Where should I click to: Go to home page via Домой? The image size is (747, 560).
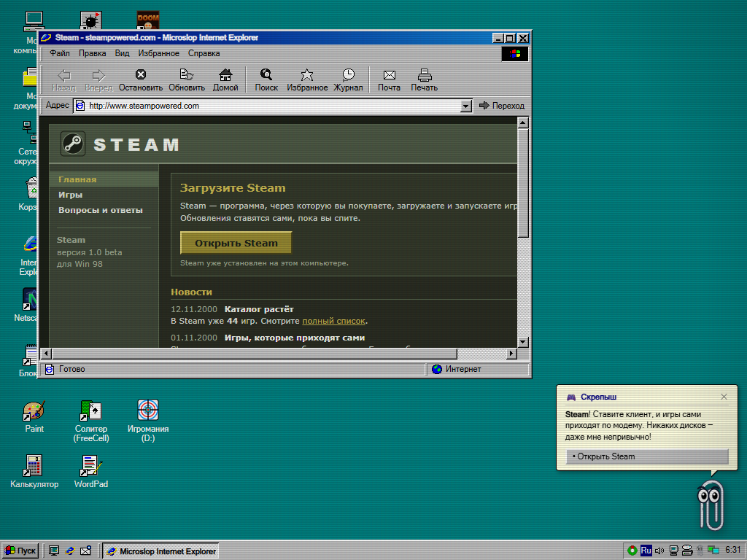click(x=225, y=80)
